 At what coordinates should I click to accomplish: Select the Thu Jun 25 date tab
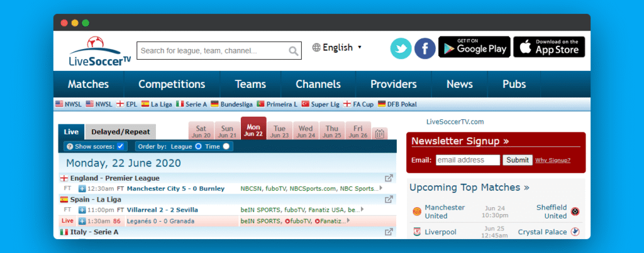[332, 131]
